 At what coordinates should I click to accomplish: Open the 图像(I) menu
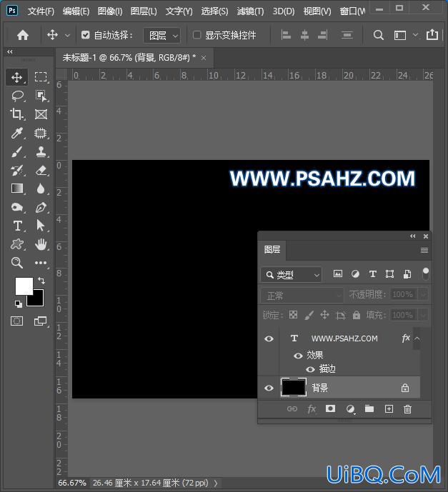(x=110, y=11)
